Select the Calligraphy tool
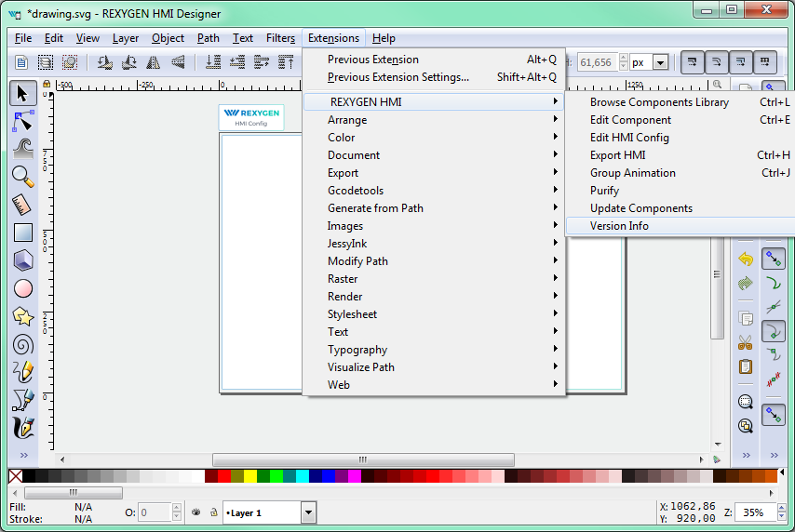 tap(23, 428)
